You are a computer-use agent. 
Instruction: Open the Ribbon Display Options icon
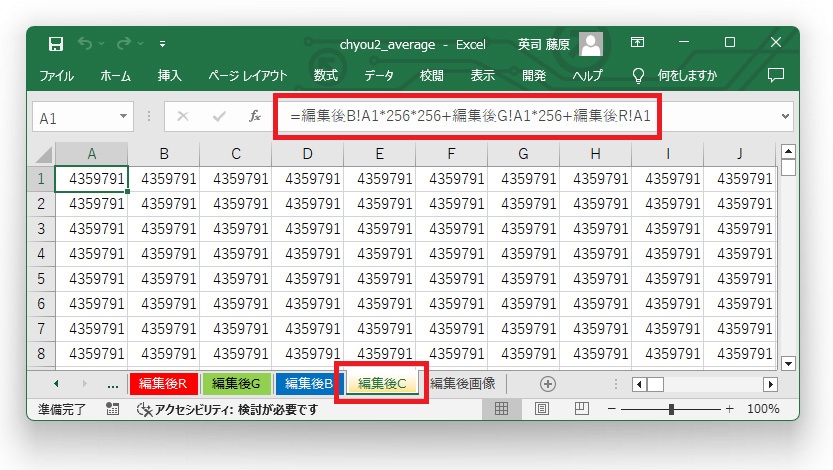point(637,42)
